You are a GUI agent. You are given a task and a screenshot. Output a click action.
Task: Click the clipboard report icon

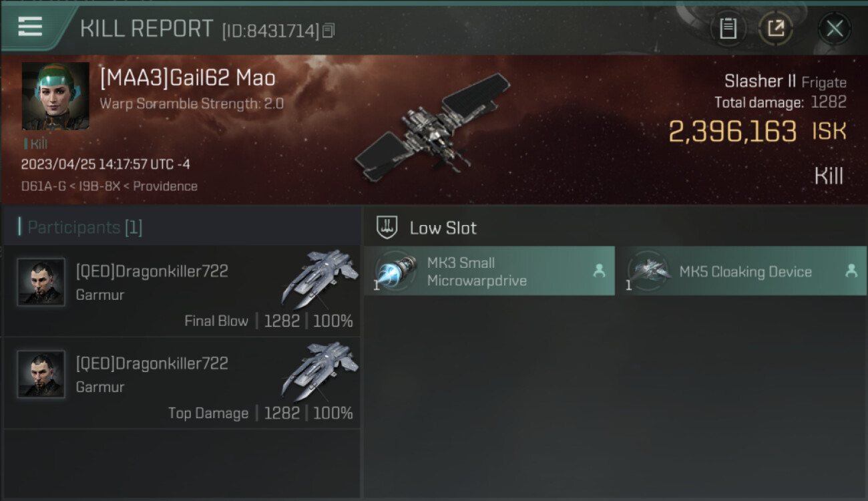[x=728, y=28]
